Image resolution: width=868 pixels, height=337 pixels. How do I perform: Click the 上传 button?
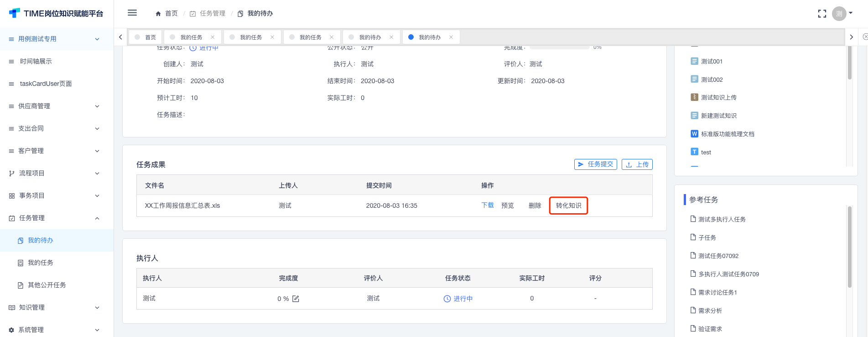point(637,164)
